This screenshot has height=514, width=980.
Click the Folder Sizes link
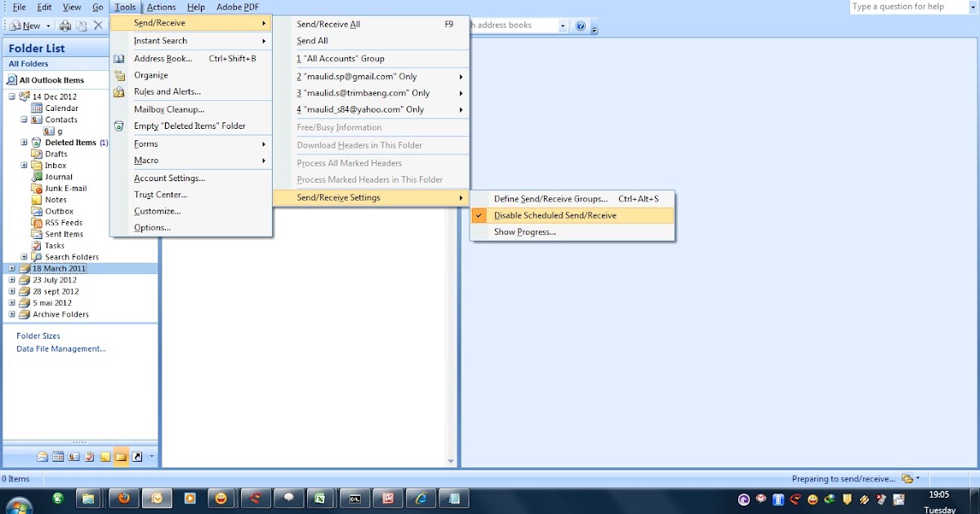[38, 336]
